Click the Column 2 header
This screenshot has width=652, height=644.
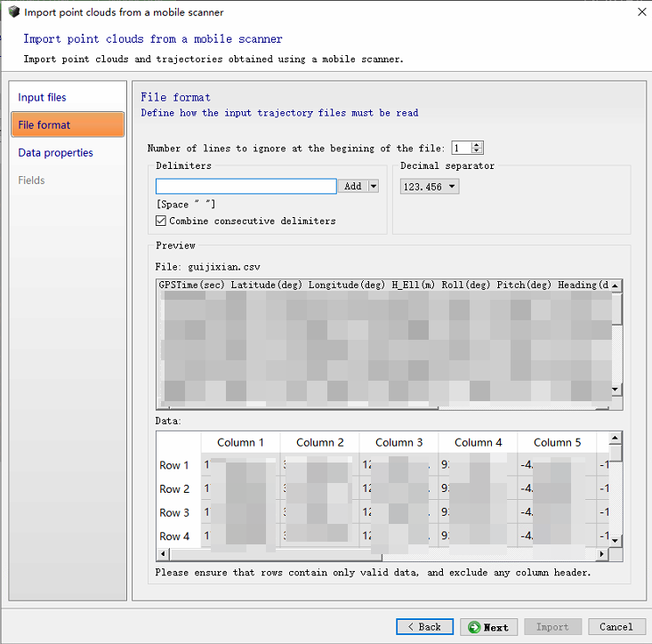point(319,442)
